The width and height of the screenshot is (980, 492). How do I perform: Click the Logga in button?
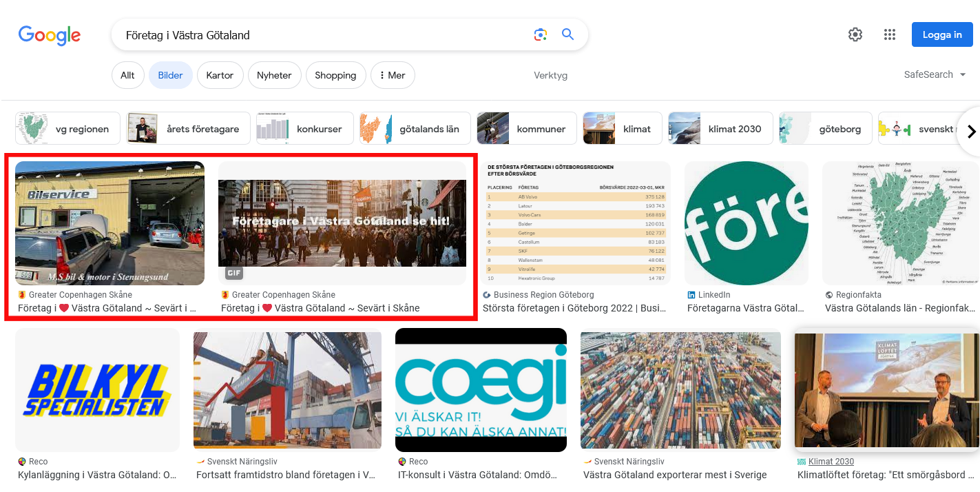(x=942, y=34)
